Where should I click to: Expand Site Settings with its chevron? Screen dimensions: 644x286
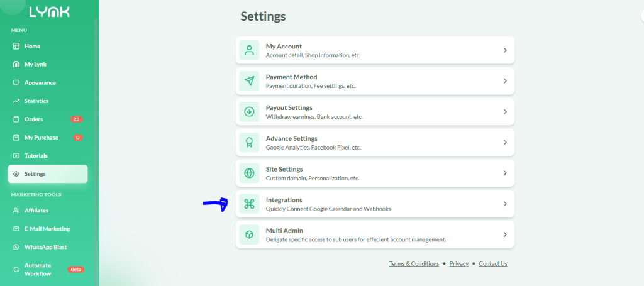(x=505, y=173)
